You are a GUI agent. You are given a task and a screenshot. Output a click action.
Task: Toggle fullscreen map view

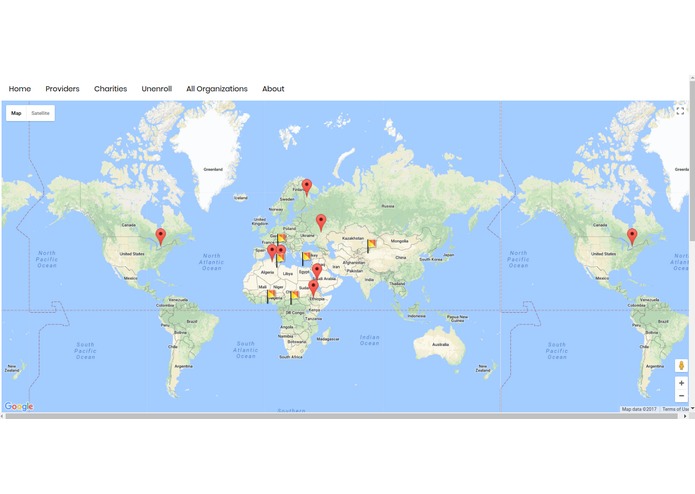[680, 111]
